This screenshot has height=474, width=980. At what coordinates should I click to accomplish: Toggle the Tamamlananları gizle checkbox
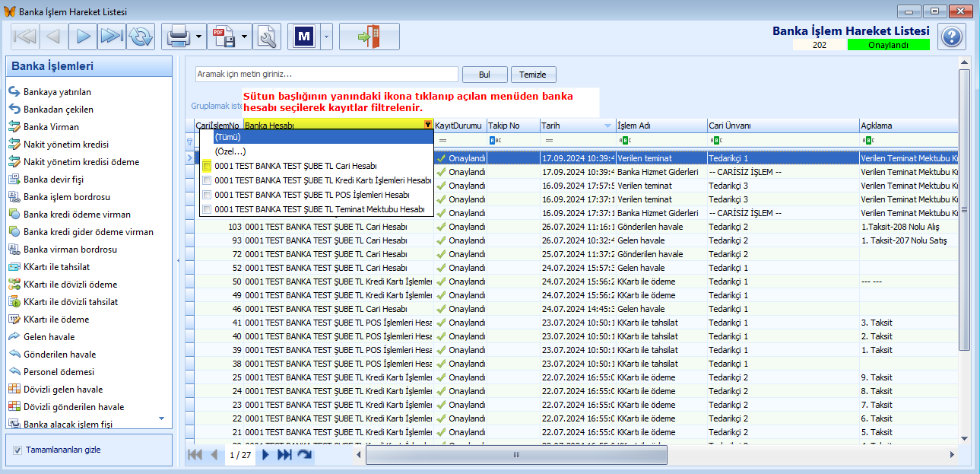pyautogui.click(x=17, y=450)
